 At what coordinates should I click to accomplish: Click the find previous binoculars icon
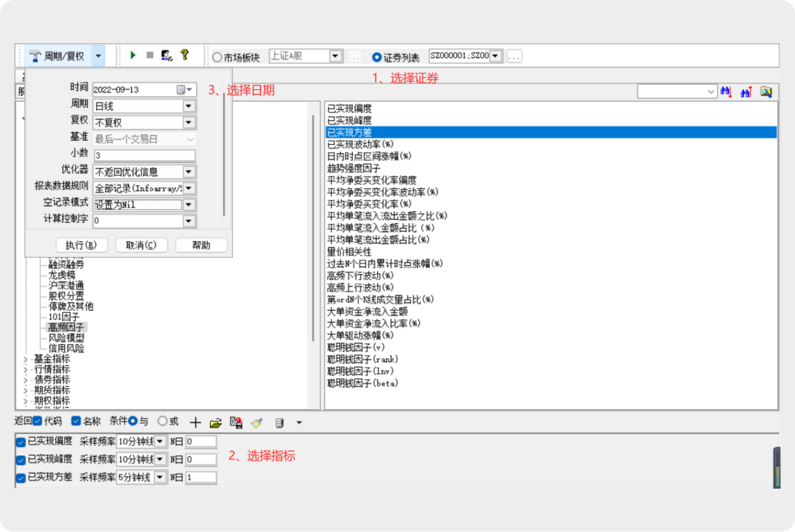[746, 92]
